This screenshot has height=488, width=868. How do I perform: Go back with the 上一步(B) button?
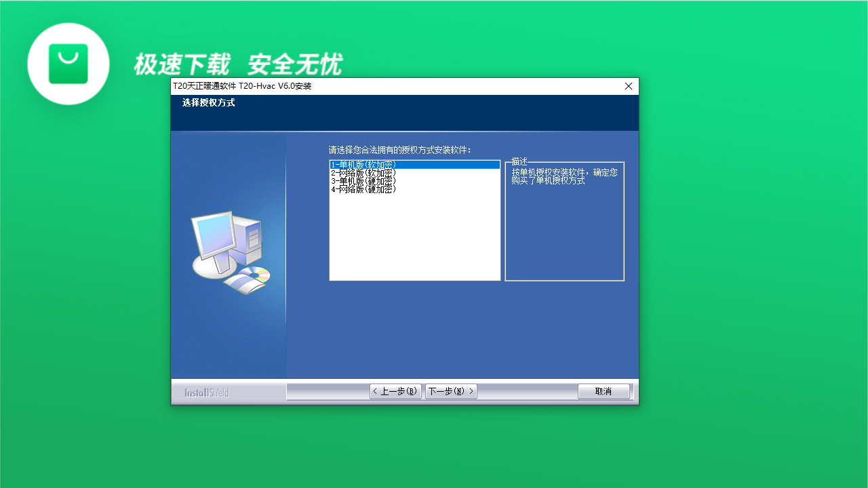[x=395, y=392]
